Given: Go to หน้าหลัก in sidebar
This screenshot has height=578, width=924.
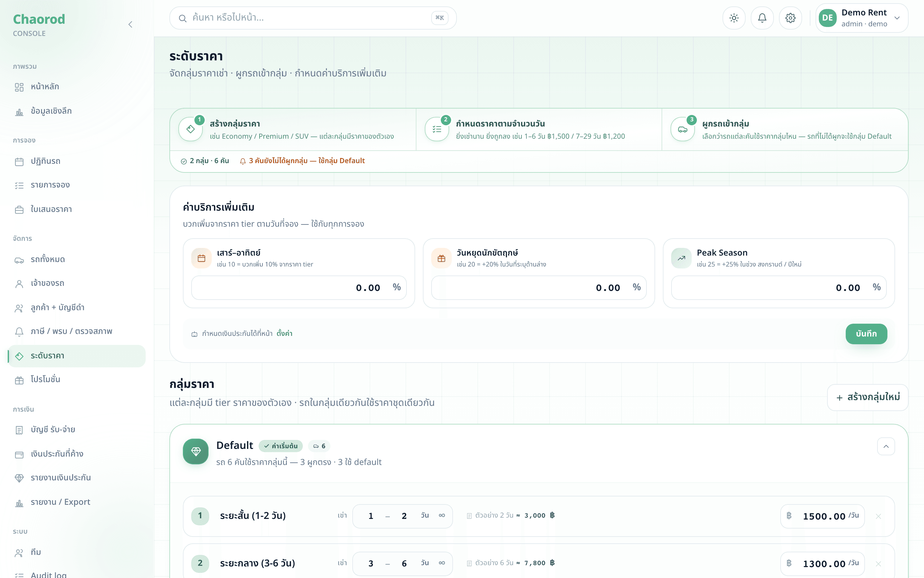Looking at the screenshot, I should tap(76, 87).
